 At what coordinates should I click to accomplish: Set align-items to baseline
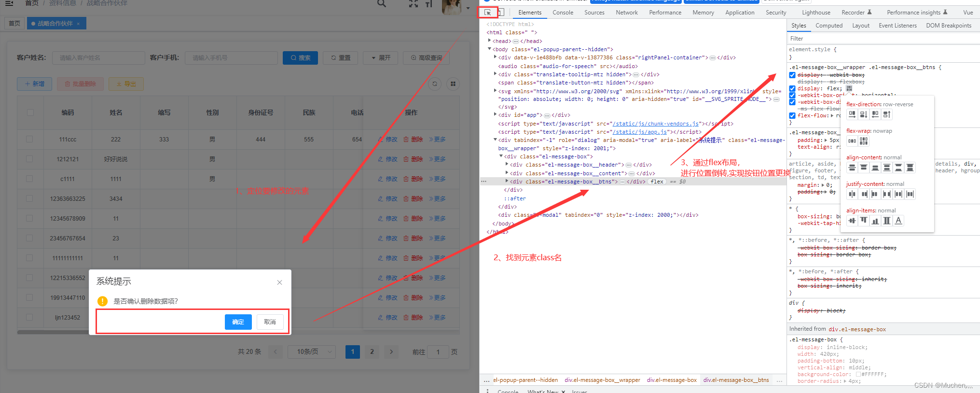click(x=898, y=221)
